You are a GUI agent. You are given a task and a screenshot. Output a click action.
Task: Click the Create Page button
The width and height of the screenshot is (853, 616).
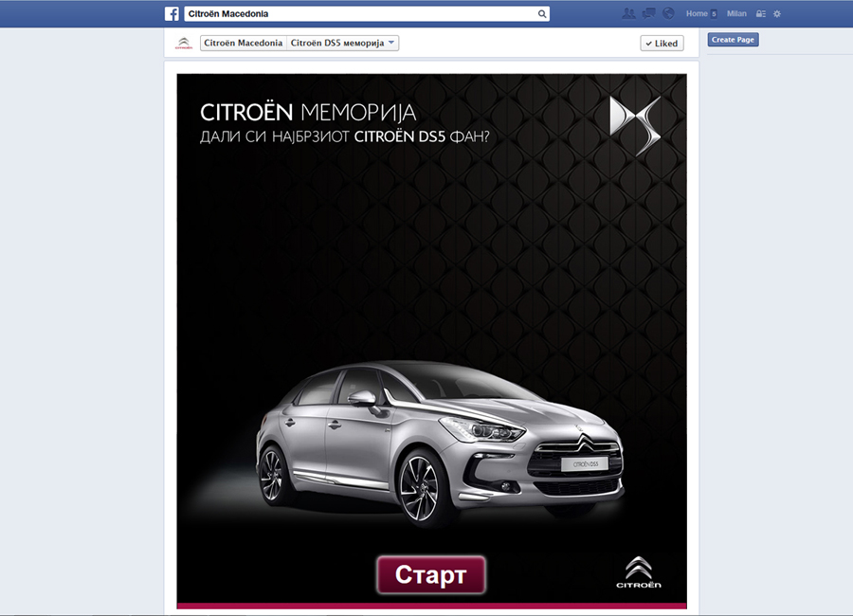click(733, 39)
